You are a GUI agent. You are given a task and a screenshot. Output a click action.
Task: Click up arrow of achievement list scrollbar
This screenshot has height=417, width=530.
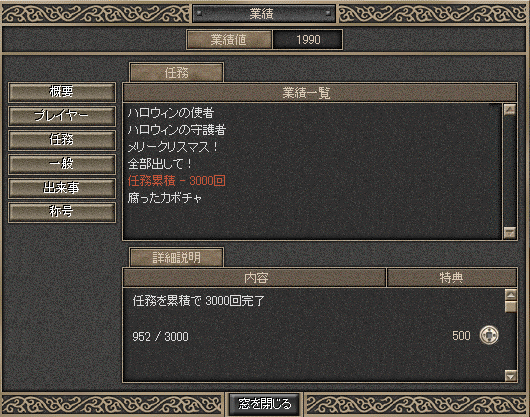coord(510,109)
